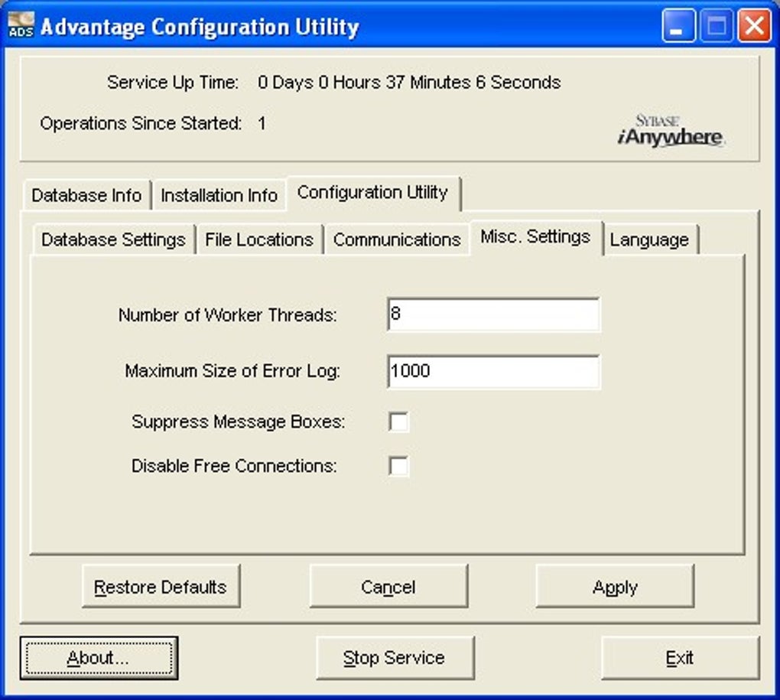Exit the Configuration Utility
The image size is (780, 700).
[680, 657]
